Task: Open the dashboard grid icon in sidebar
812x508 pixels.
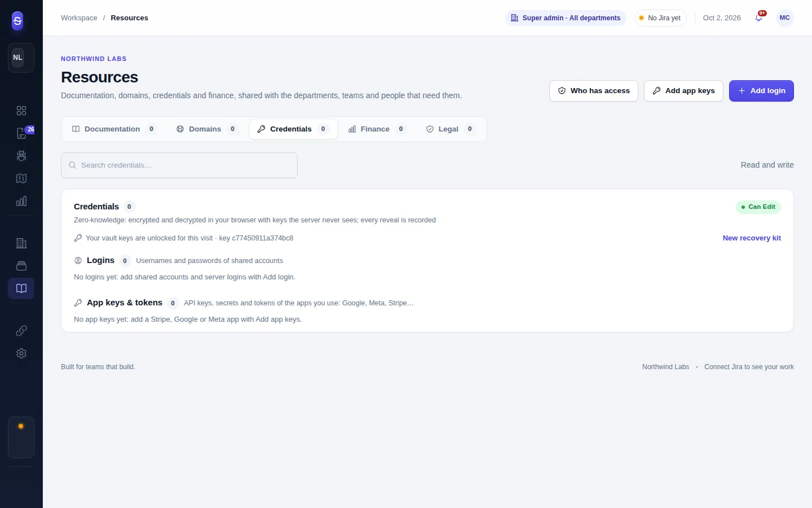Action: [21, 111]
